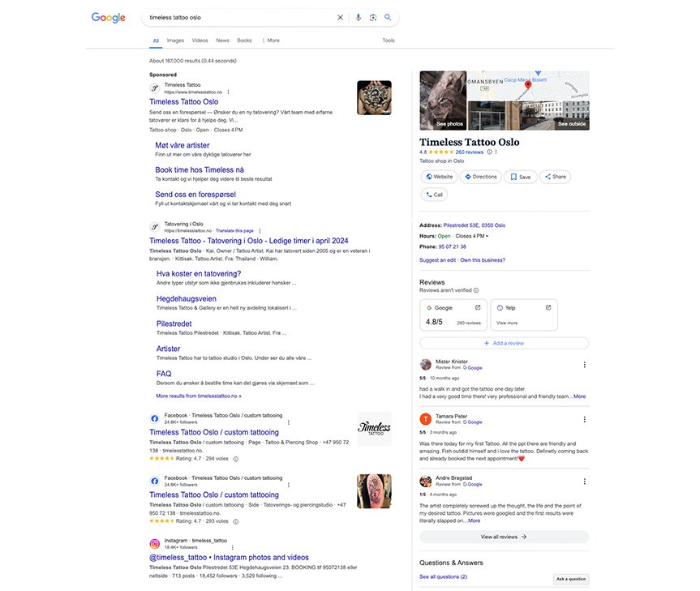This screenshot has width=700, height=591.
Task: Open Tatovering i Oslo result options menu
Action: [260, 230]
